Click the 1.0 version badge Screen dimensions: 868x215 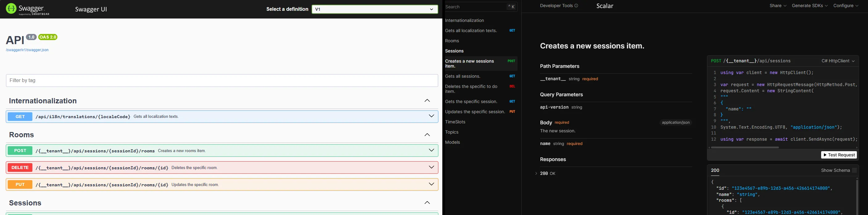31,37
